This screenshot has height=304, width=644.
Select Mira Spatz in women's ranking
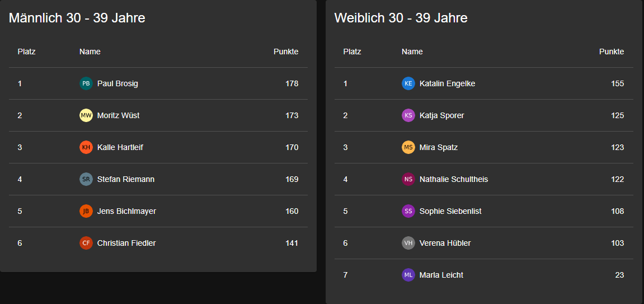tap(438, 147)
